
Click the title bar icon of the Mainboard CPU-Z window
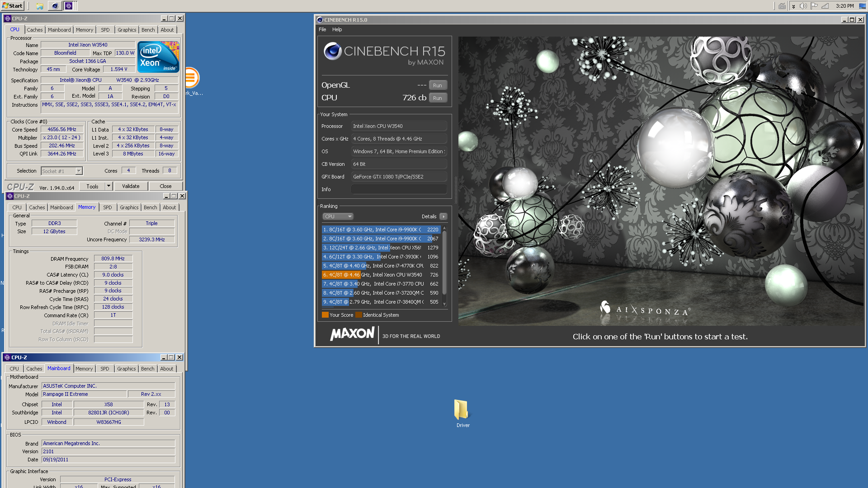[x=7, y=357]
